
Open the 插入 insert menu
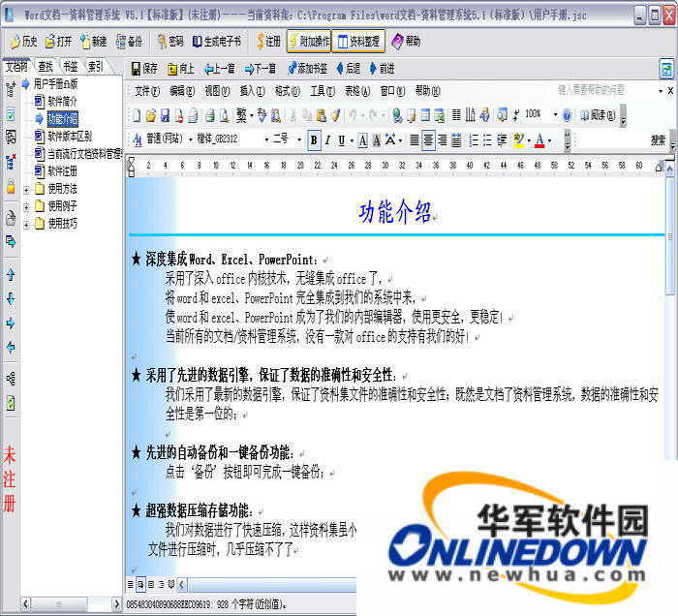pyautogui.click(x=252, y=91)
